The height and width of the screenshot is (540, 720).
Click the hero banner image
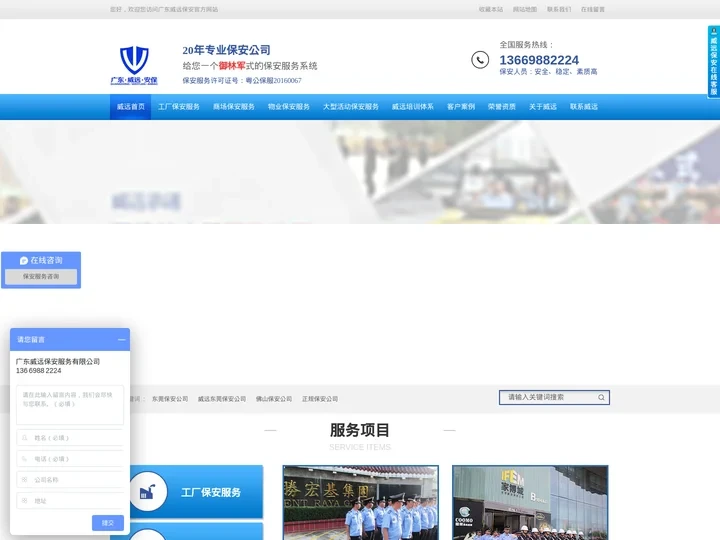(360, 172)
